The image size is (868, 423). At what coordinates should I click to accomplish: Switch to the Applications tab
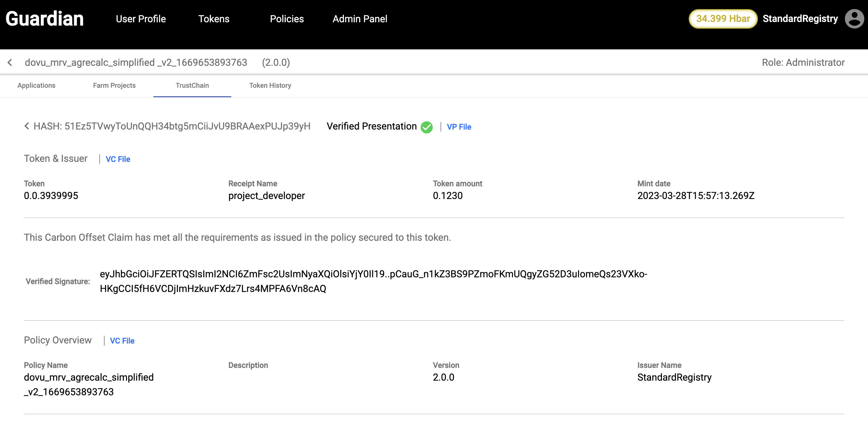click(37, 85)
